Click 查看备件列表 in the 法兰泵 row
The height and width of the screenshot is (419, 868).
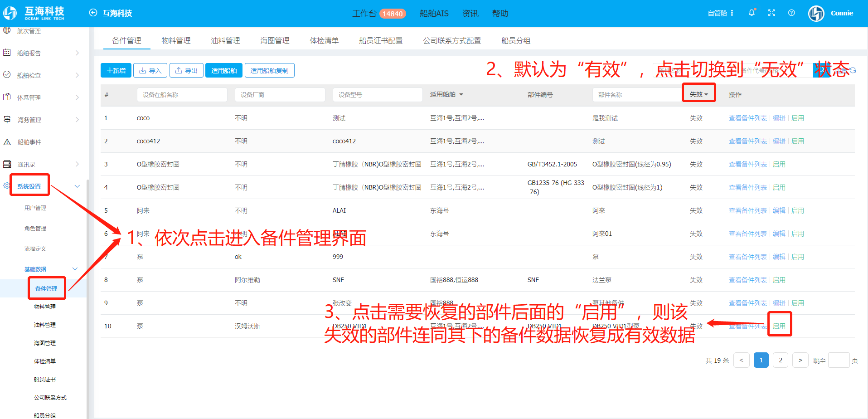(x=748, y=280)
